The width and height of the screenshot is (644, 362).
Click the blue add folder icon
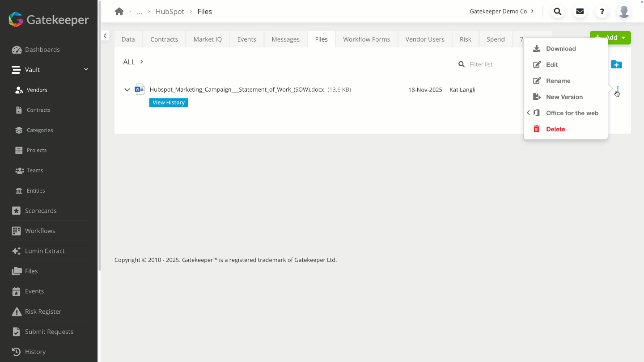click(616, 64)
